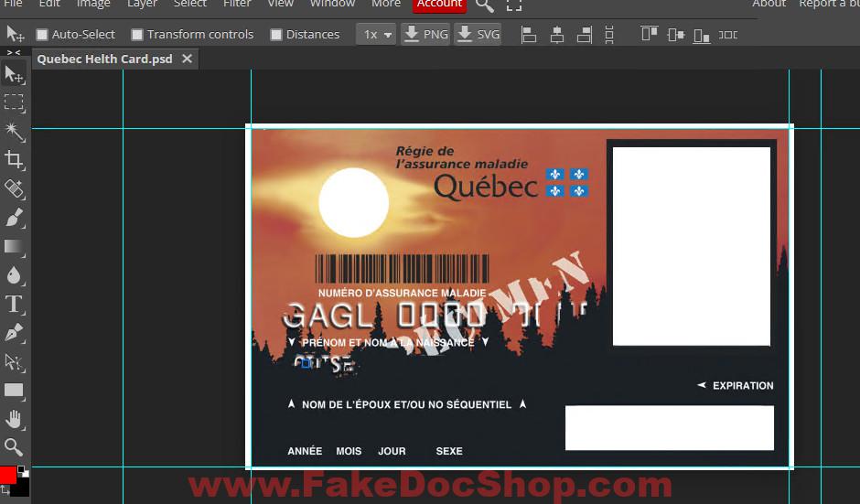
Task: Toggle fullscreen mode icon in menu bar
Action: click(x=514, y=5)
